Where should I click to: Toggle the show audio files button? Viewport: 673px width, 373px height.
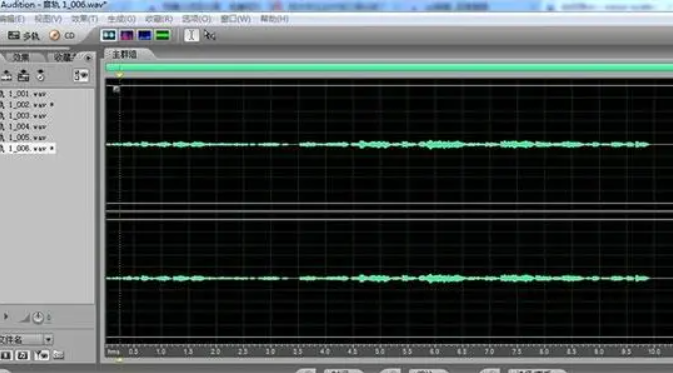point(5,355)
